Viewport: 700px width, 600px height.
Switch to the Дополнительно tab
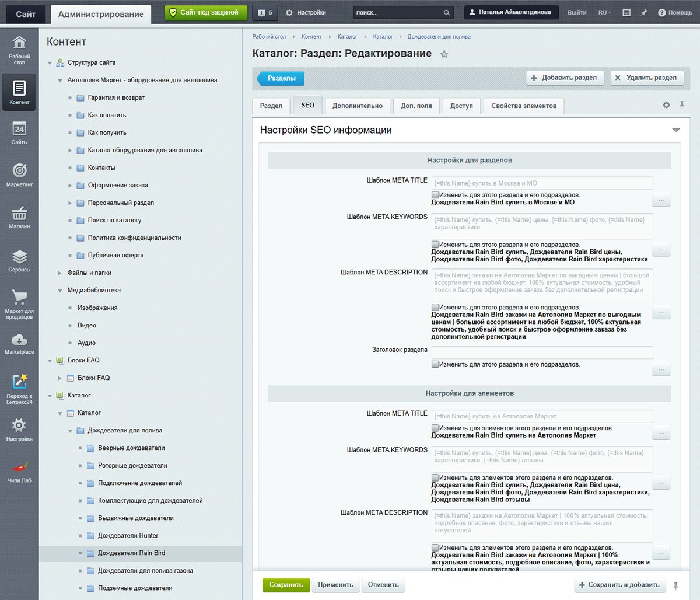[358, 106]
